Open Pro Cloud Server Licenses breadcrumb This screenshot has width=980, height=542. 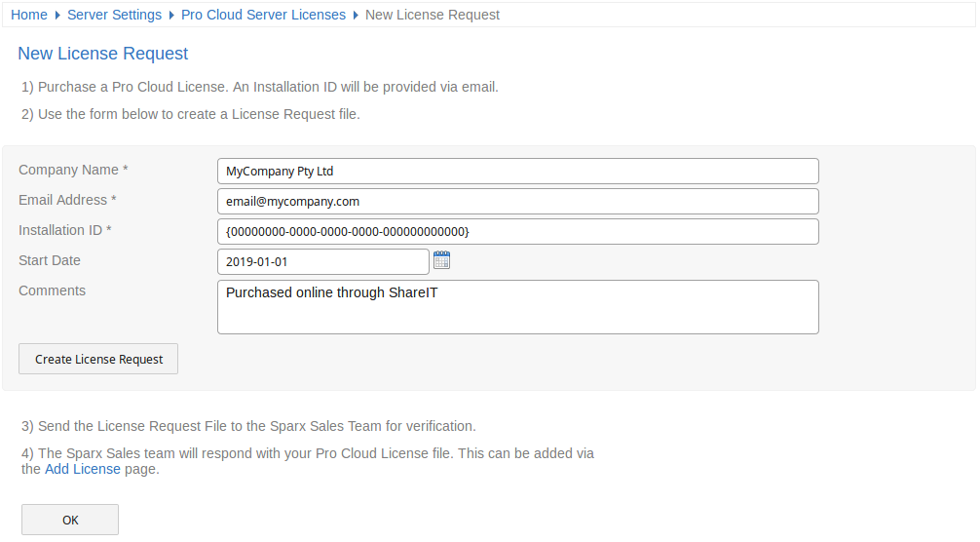263,15
